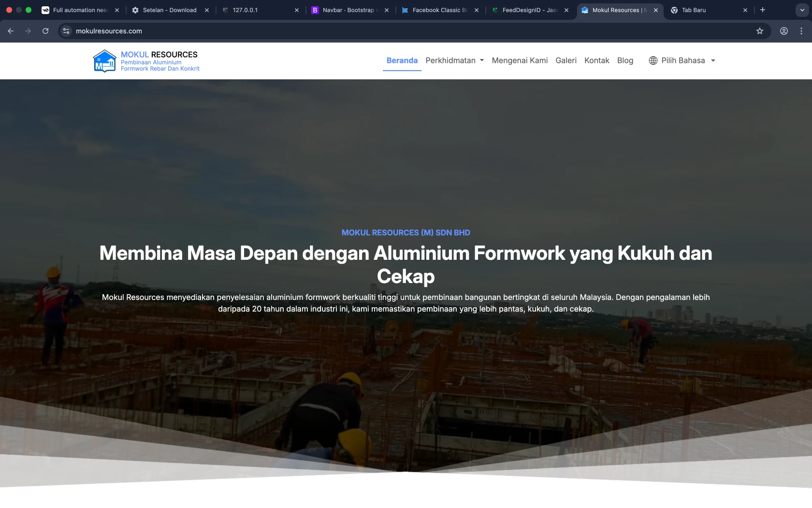The width and height of the screenshot is (812, 508).
Task: Click the Membina Masa Depan hero headline
Action: coord(406,265)
